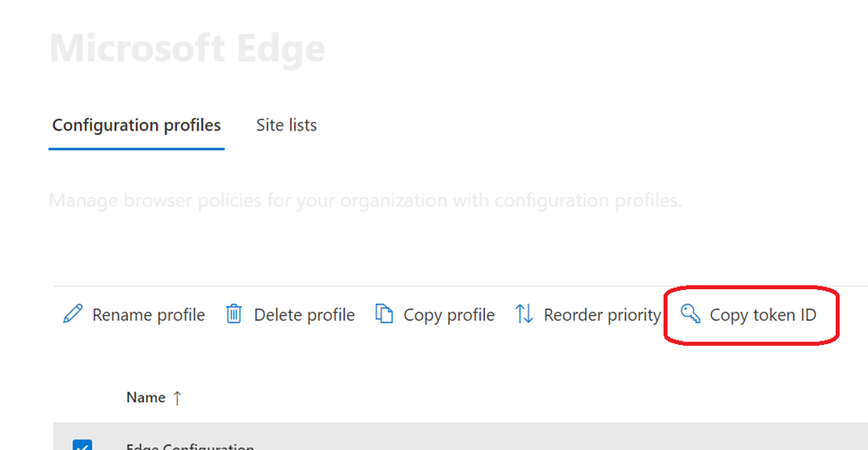The width and height of the screenshot is (868, 450).
Task: Click the blue underline below Configuration profiles
Action: click(x=136, y=149)
